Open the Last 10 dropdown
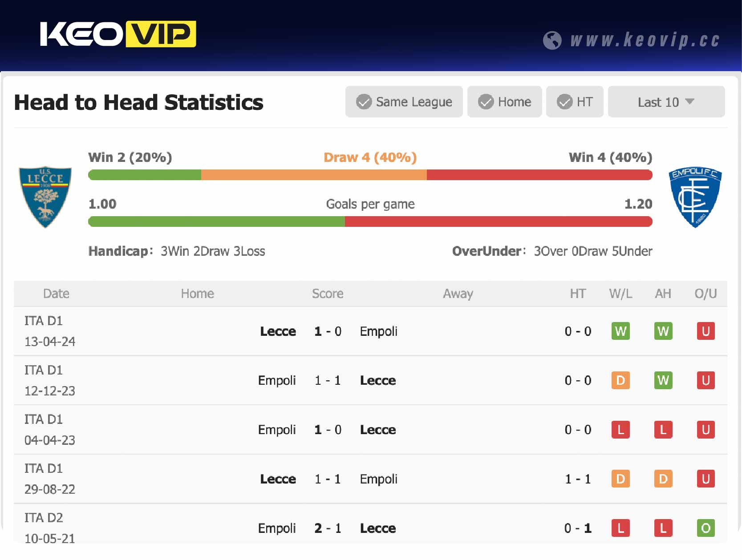This screenshot has height=560, width=742. pyautogui.click(x=666, y=102)
